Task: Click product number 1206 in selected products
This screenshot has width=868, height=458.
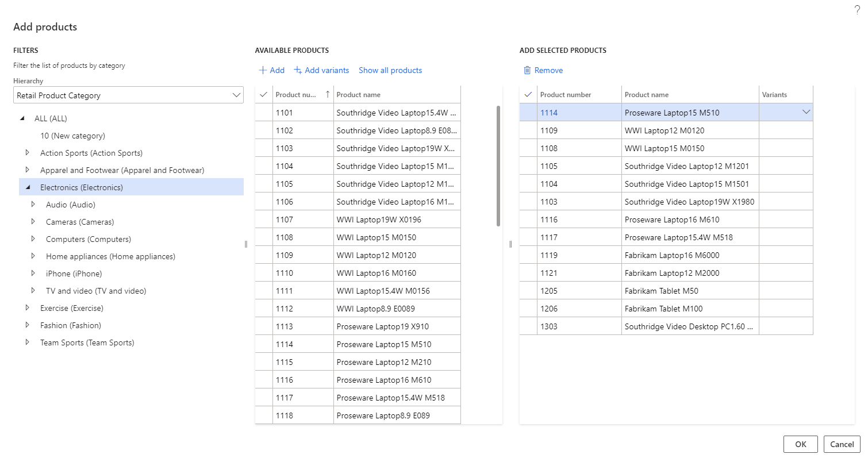Action: pyautogui.click(x=579, y=309)
